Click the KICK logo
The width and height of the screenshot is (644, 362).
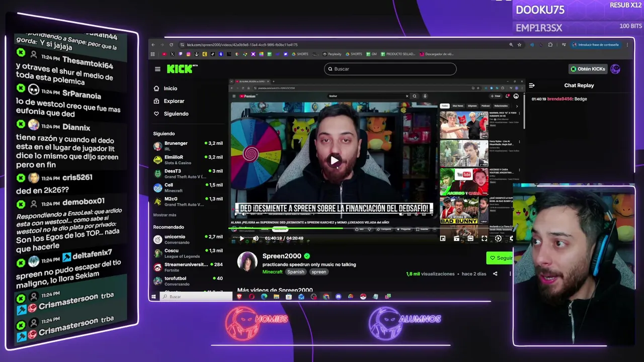click(181, 69)
